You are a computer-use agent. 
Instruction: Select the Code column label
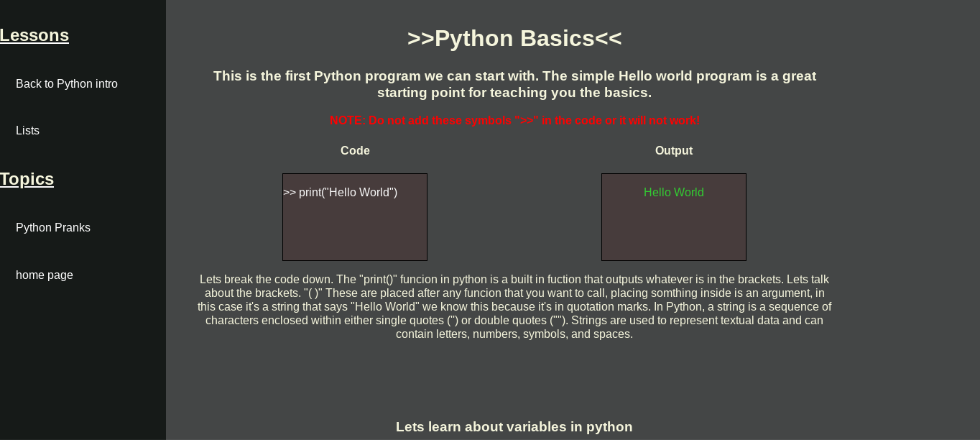[x=355, y=151]
